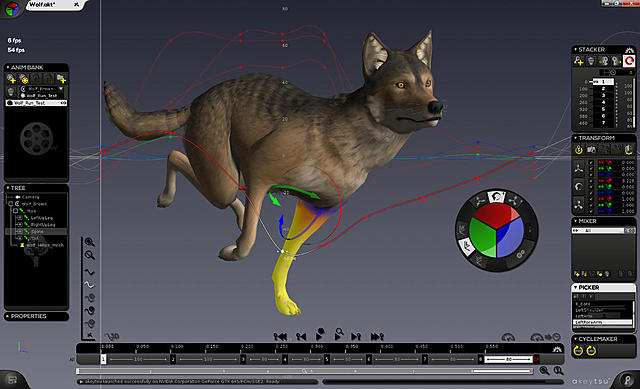Click the timeline range scrollbar
640x389 pixels.
[x=304, y=371]
